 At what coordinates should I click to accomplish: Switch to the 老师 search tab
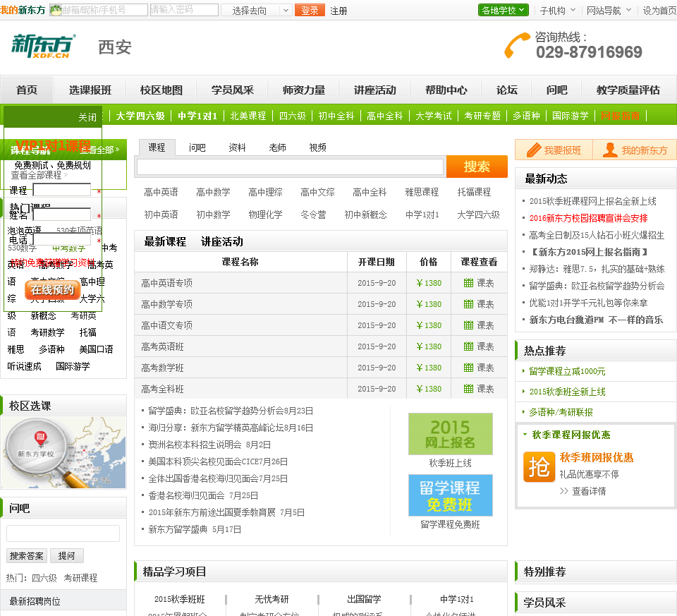coord(278,147)
